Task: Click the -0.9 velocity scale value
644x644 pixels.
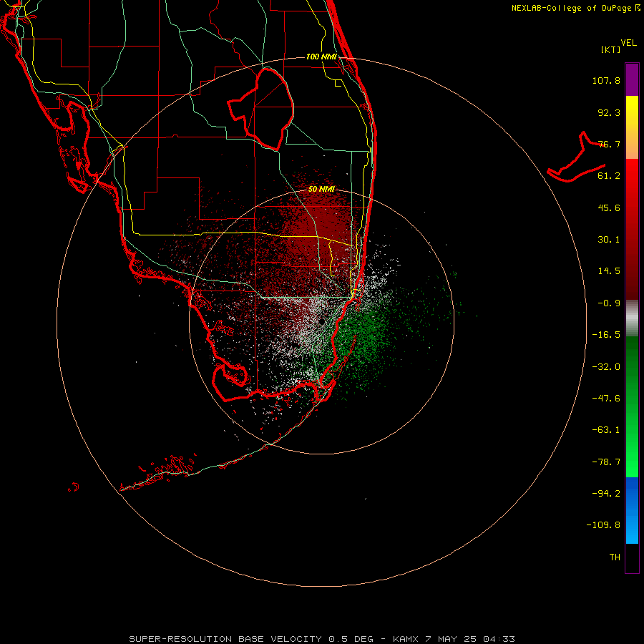Action: point(609,303)
